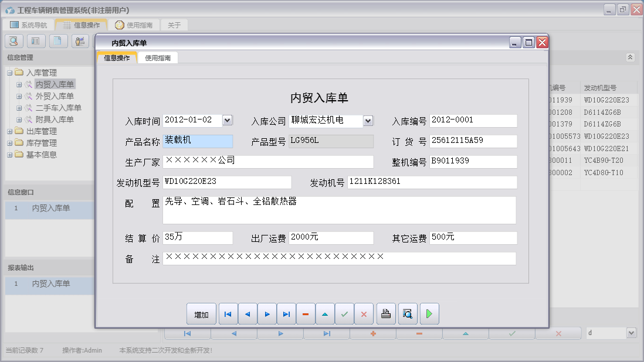
Task: Delete the record using the red minus icon
Action: click(306, 313)
